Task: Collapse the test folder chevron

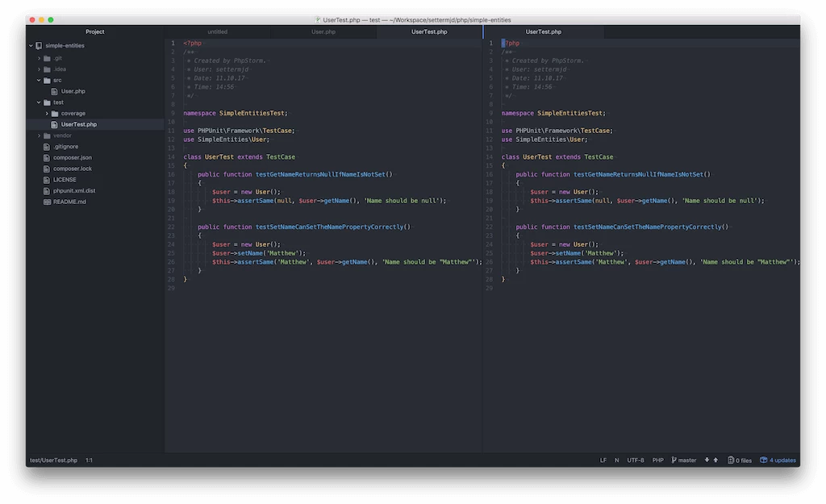Action: pos(38,102)
